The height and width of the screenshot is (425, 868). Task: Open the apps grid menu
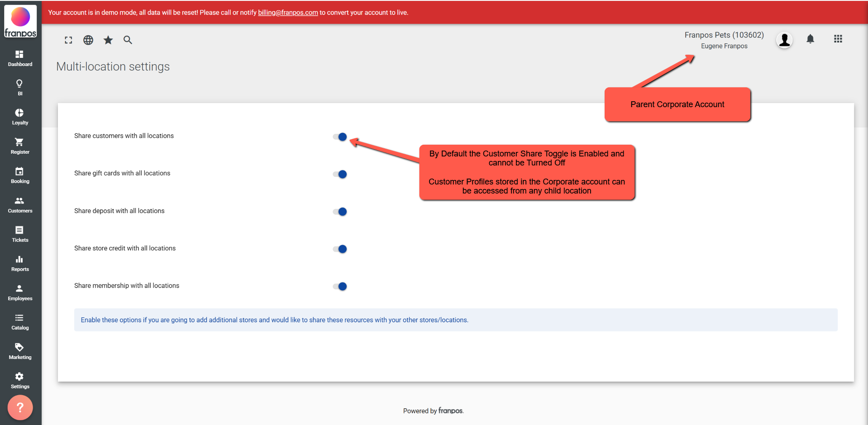click(x=838, y=39)
